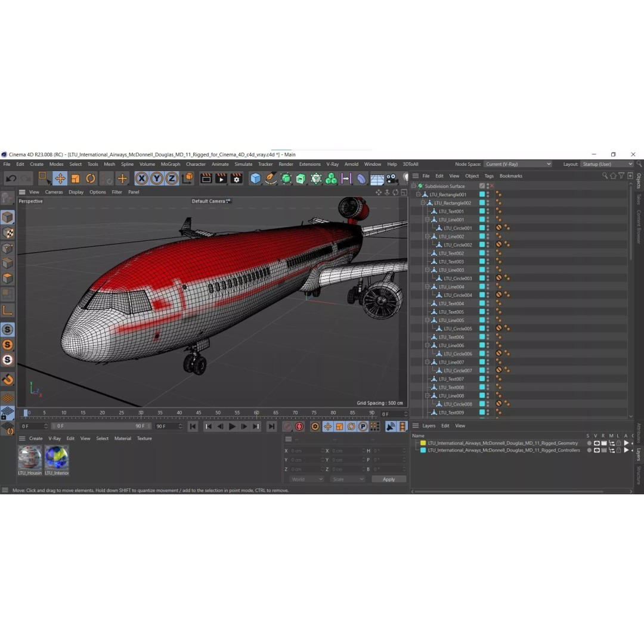Select LTU_Text005 in object tree

pos(451,312)
